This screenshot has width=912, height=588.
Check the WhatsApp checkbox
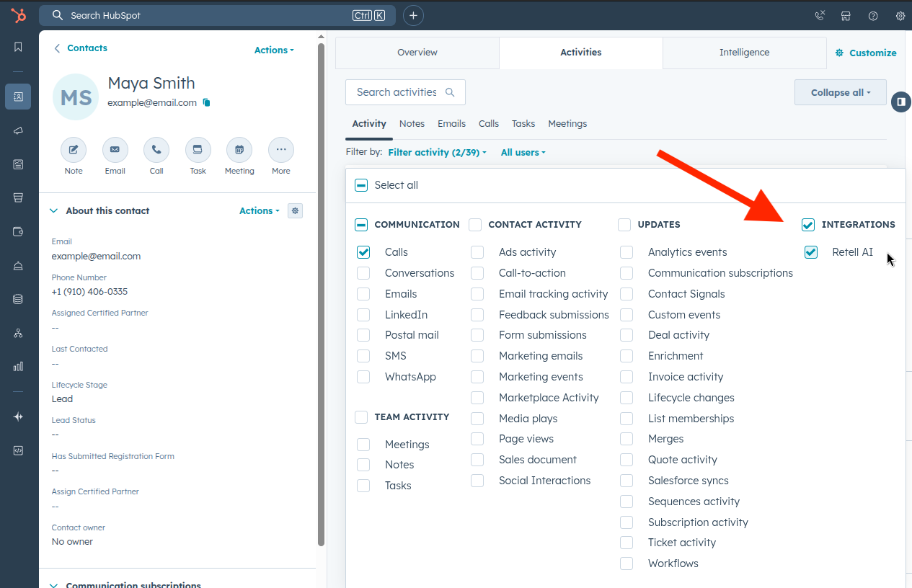[363, 377]
